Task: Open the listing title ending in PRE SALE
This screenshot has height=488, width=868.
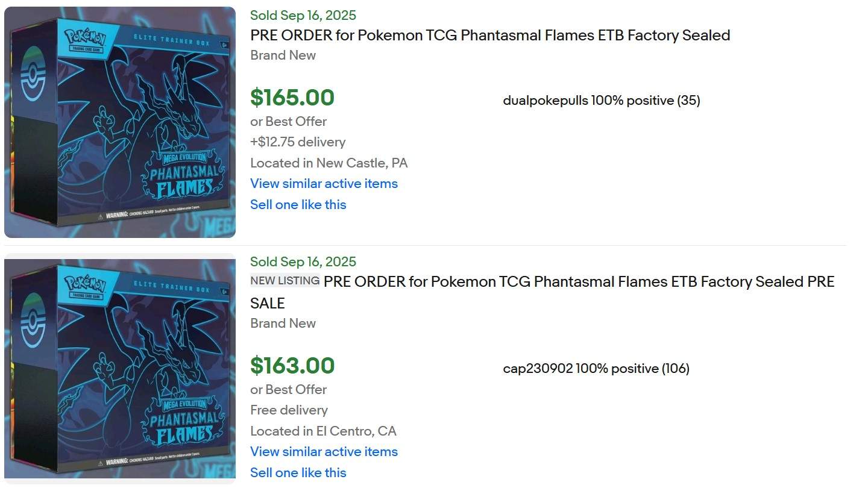Action: [579, 282]
